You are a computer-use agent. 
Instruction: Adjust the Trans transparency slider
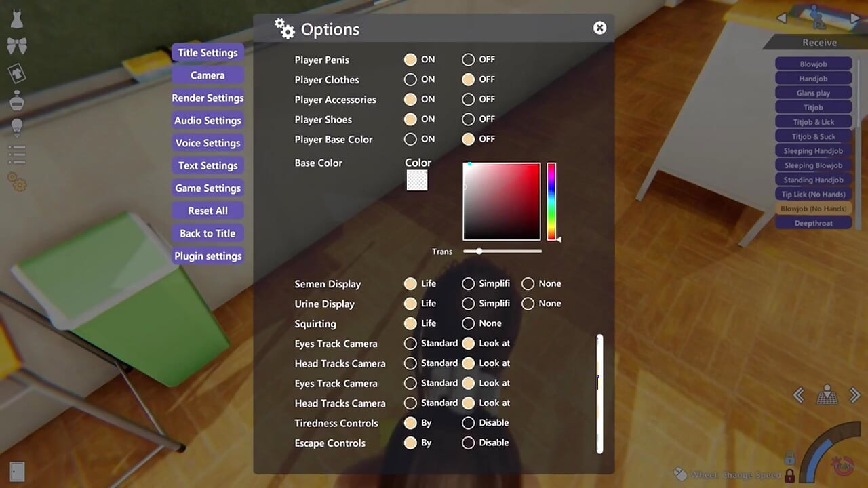tap(502, 251)
